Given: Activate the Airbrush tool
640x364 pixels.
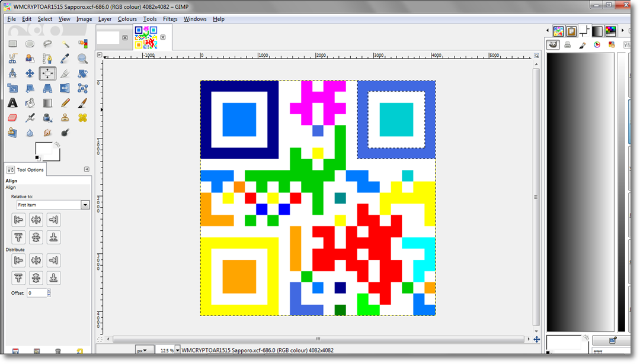Looking at the screenshot, I should [x=30, y=118].
